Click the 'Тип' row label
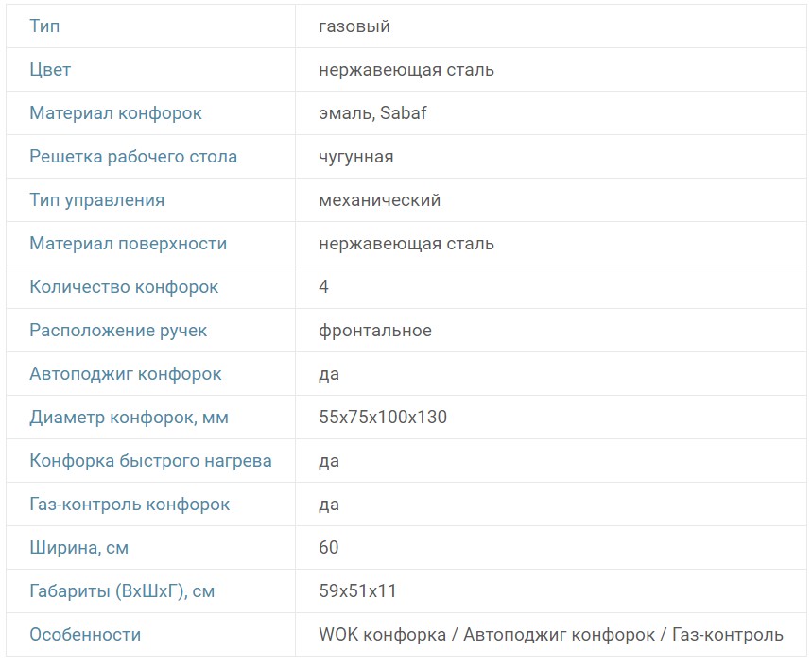The image size is (812, 667). pos(44,26)
